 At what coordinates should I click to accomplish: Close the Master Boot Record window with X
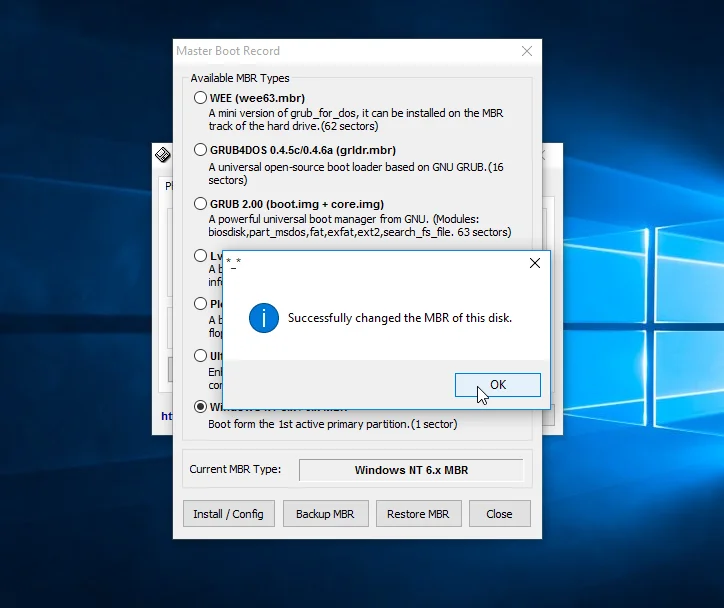point(527,51)
